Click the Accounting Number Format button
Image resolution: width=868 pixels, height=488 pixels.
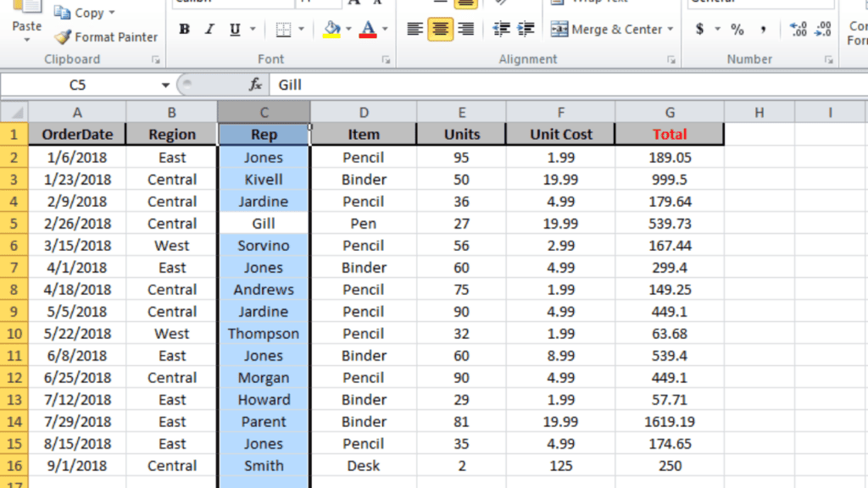(701, 29)
